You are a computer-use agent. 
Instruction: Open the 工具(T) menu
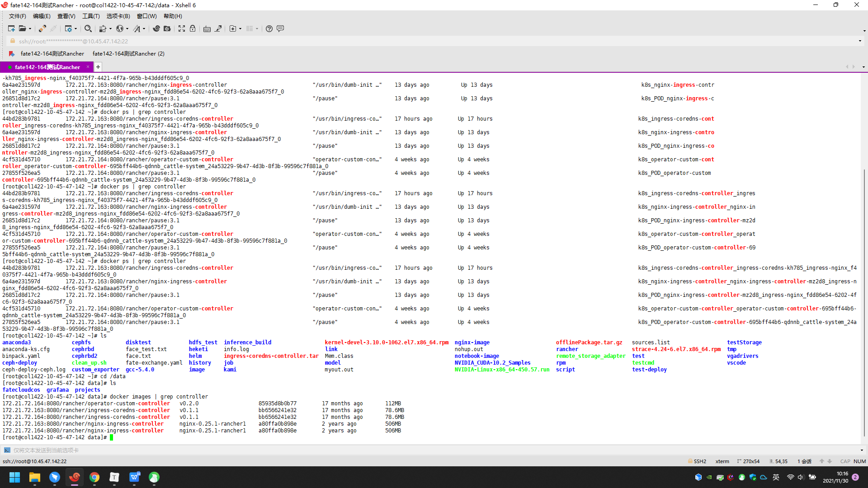91,16
